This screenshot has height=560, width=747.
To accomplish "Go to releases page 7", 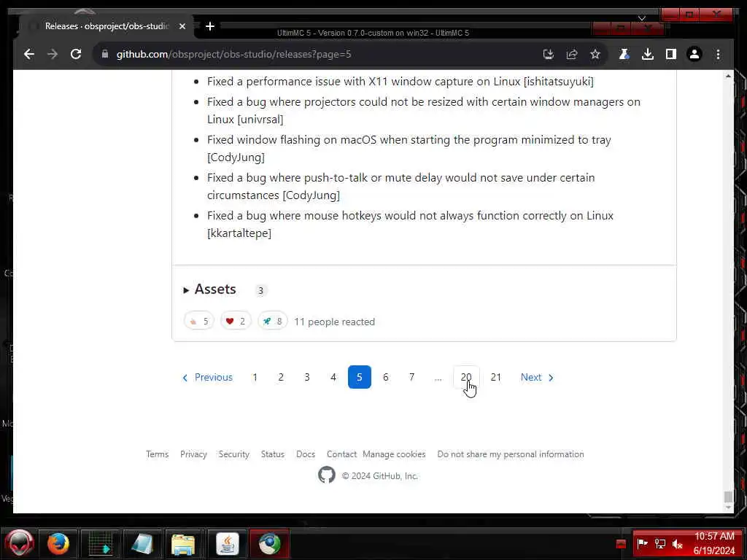I will tap(412, 377).
